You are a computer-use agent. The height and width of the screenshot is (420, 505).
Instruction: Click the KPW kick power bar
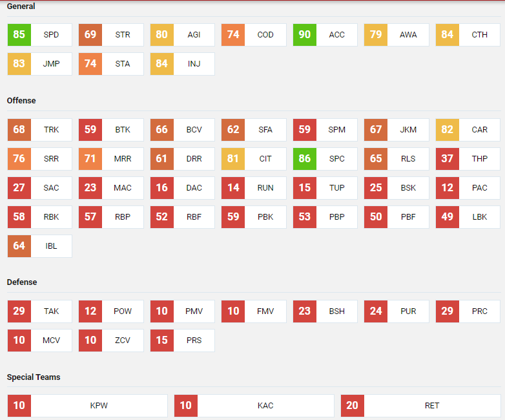pos(87,406)
